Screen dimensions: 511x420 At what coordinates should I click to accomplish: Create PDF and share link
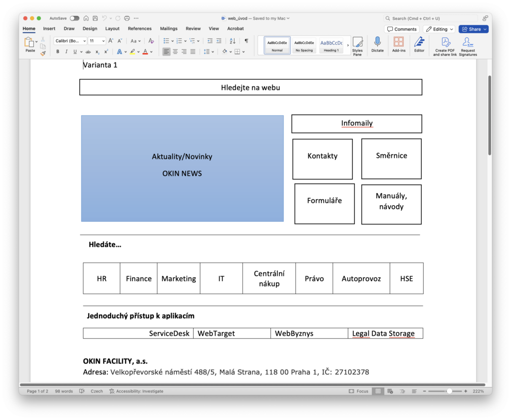[445, 46]
